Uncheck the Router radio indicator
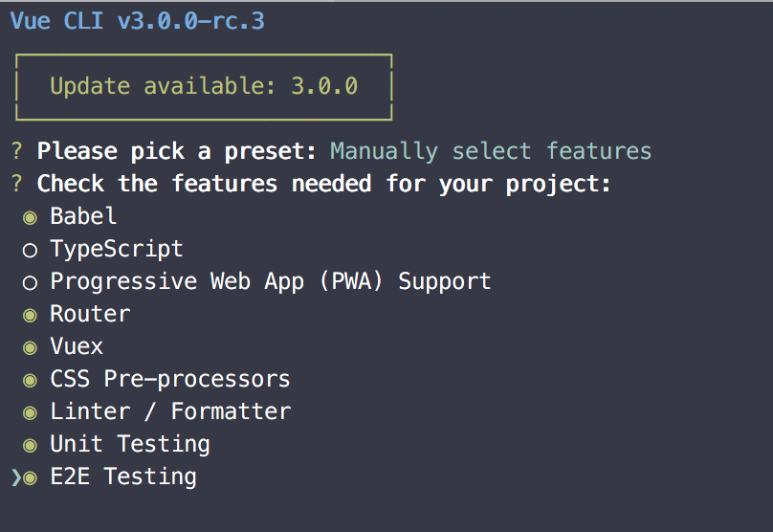This screenshot has height=532, width=773. pyautogui.click(x=30, y=315)
